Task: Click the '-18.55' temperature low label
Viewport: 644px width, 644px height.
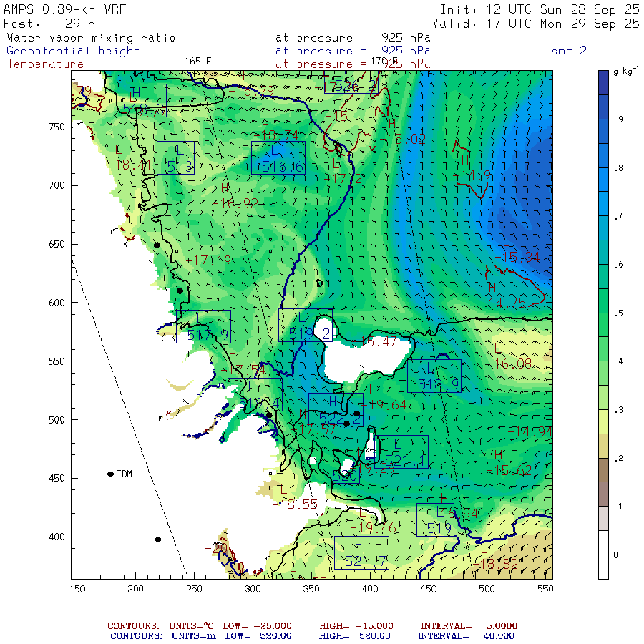Action: [295, 504]
